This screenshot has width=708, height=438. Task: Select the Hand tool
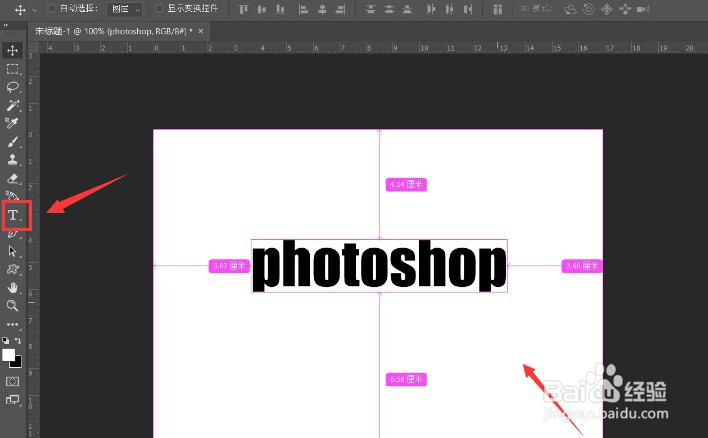pyautogui.click(x=12, y=288)
